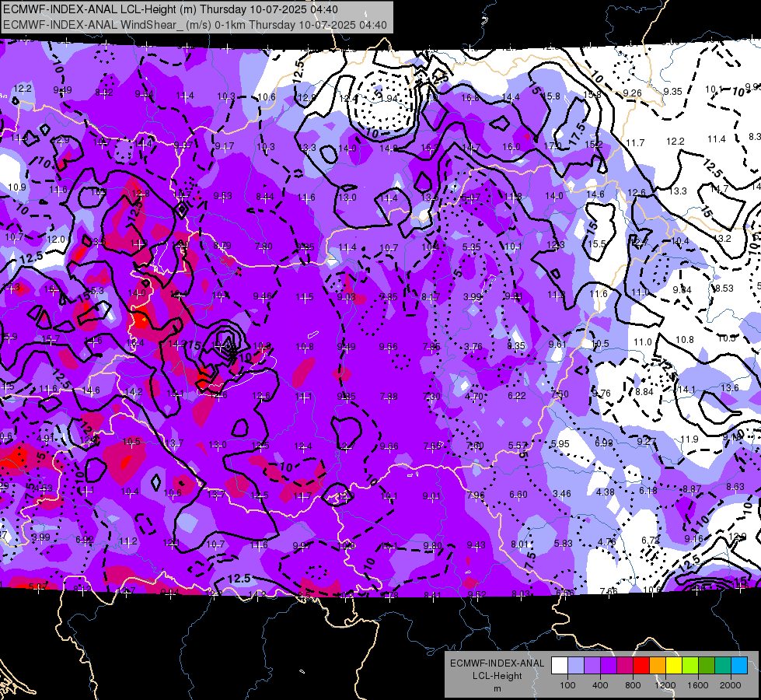
Task: Click the legend tick label 2000
Action: click(x=731, y=685)
